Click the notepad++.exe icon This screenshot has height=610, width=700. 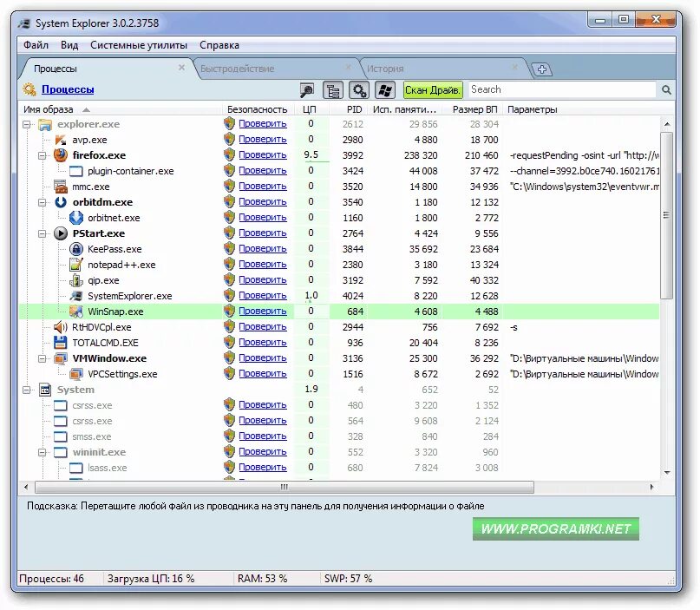(75, 265)
